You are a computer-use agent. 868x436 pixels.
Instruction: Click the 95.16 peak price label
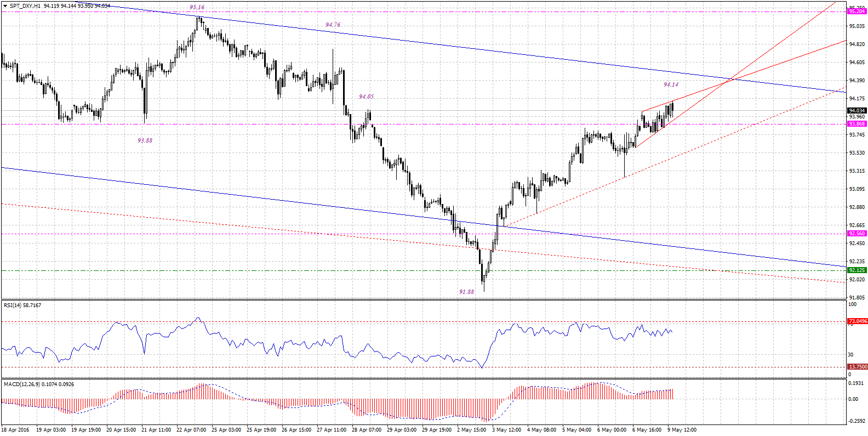tap(197, 7)
